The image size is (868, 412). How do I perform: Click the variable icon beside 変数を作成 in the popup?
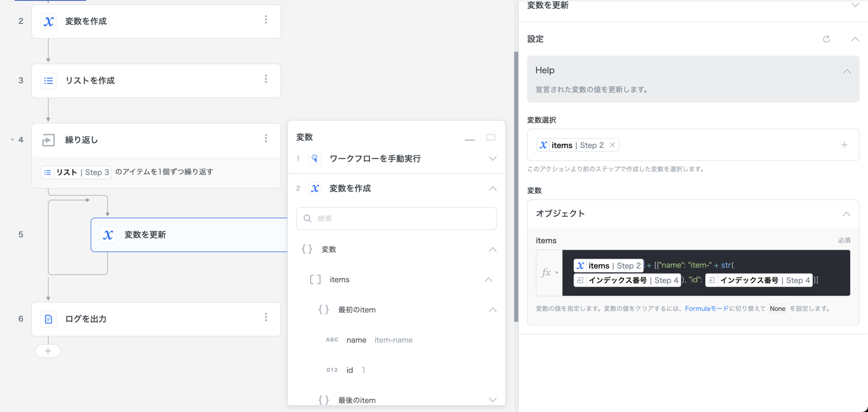point(315,189)
